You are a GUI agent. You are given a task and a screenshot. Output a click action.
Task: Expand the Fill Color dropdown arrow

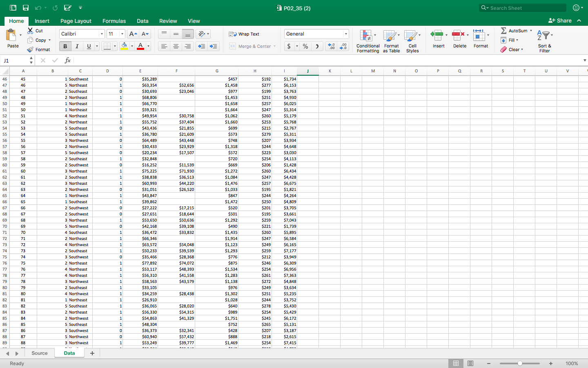pyautogui.click(x=131, y=46)
